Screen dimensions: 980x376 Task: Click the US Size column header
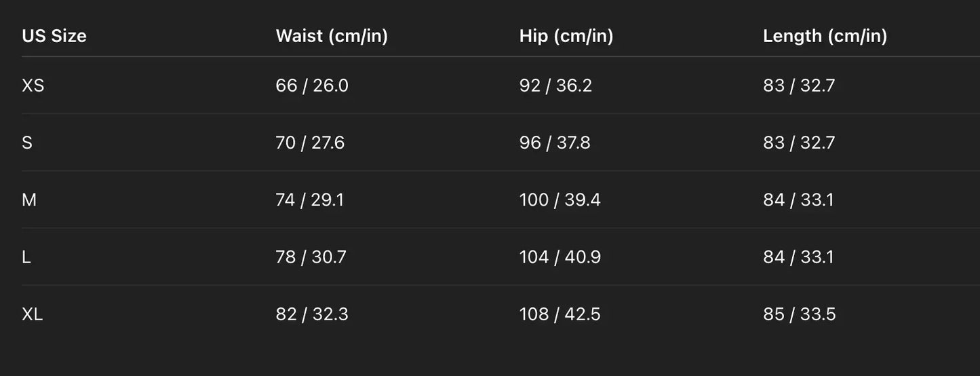pos(54,36)
